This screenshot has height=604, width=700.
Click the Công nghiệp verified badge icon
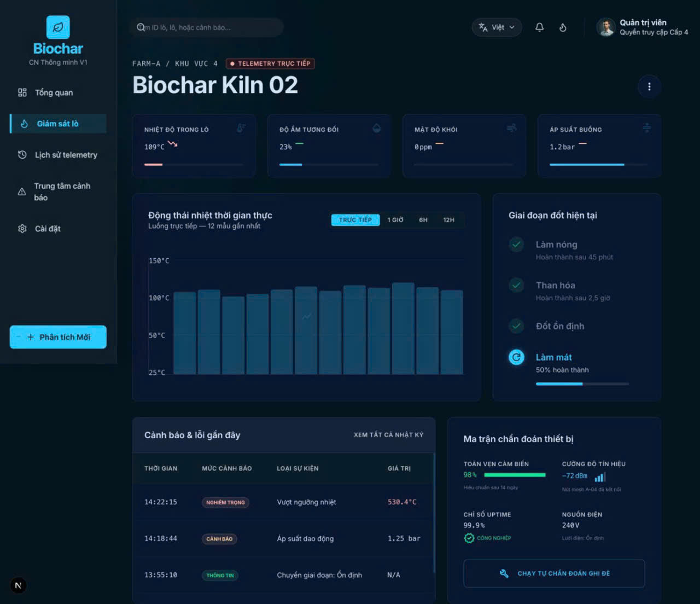(469, 538)
